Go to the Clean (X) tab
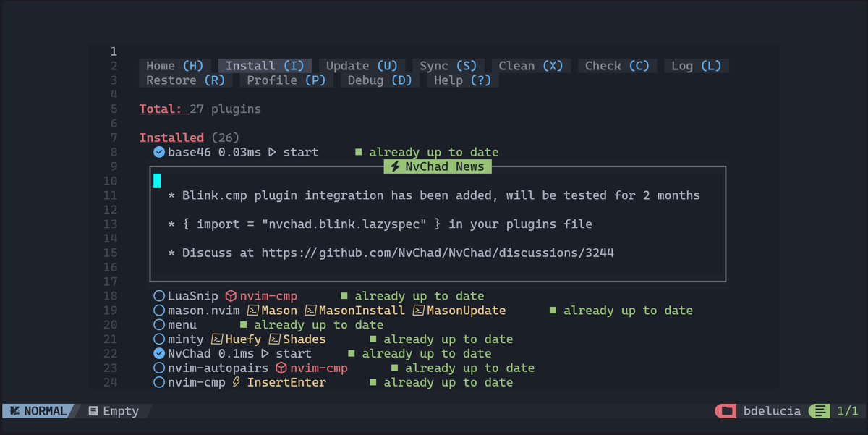The image size is (868, 435). click(x=531, y=66)
